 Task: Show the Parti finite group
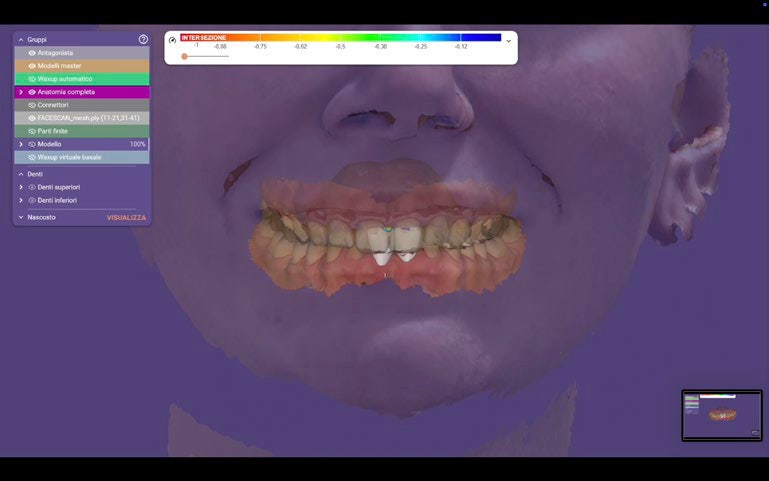[x=32, y=131]
